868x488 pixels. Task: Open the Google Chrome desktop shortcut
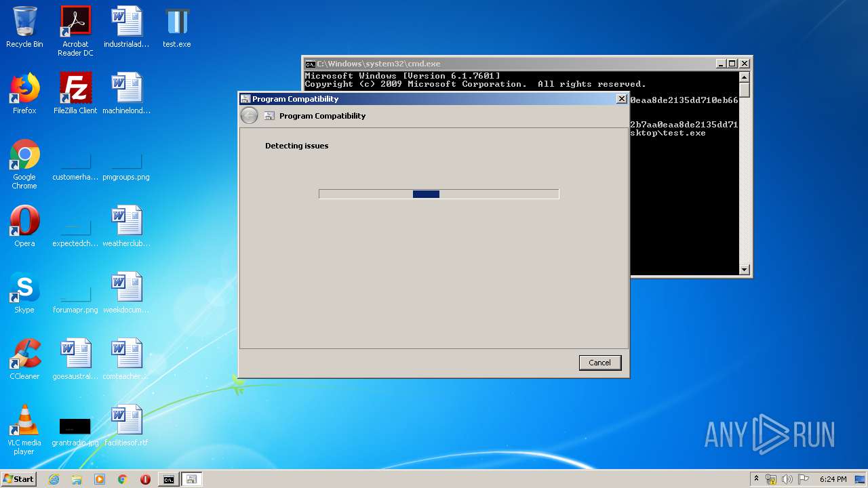click(24, 164)
